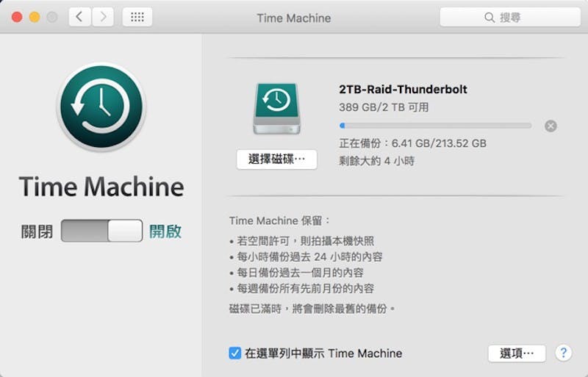Click the backup progress bar
Image resolution: width=588 pixels, height=377 pixels.
tap(435, 126)
